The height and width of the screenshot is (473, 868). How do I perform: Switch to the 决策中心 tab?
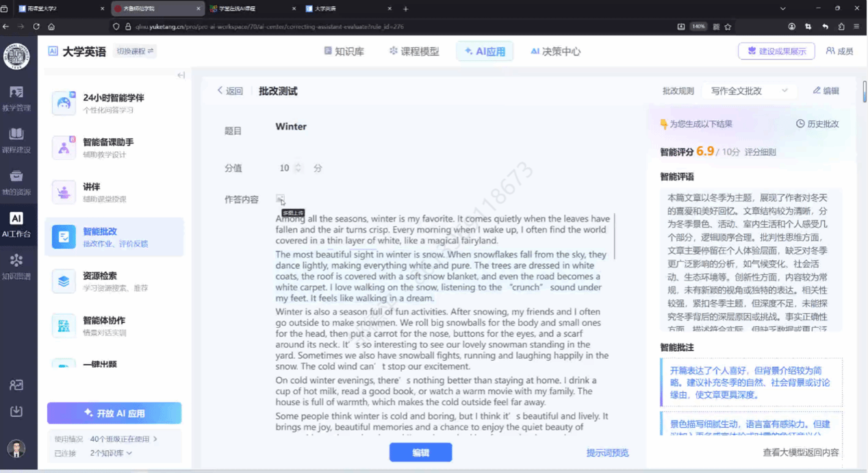[x=555, y=51]
